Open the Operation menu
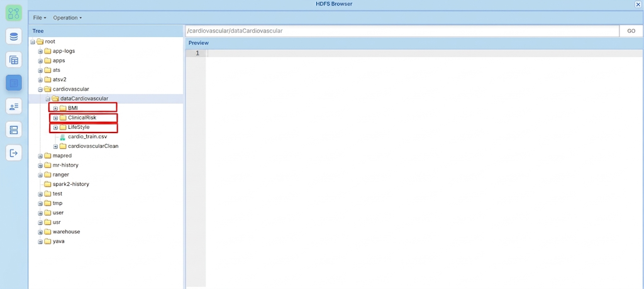Screen dimensions: 644x289 point(67,18)
